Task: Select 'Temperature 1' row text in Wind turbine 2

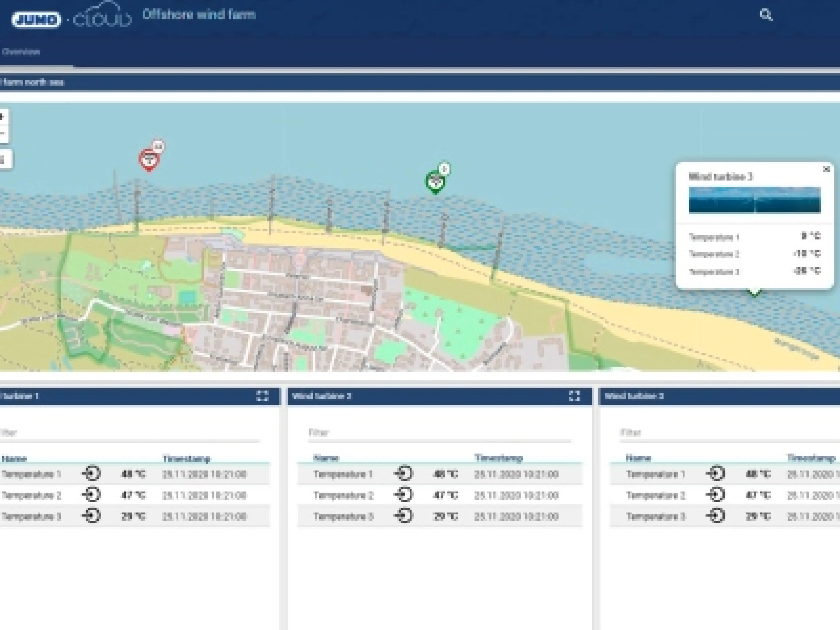Action: (x=343, y=474)
